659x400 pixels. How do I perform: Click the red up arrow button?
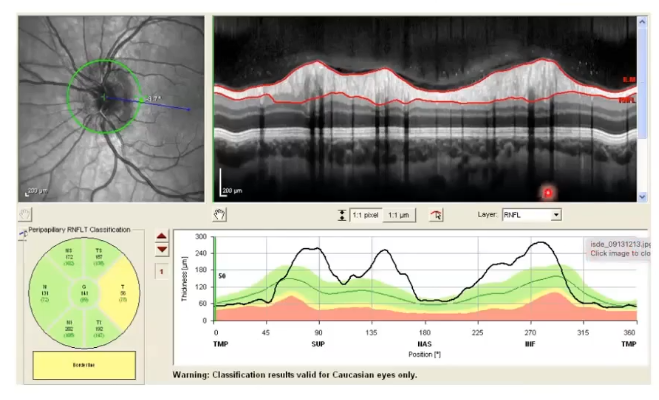162,236
